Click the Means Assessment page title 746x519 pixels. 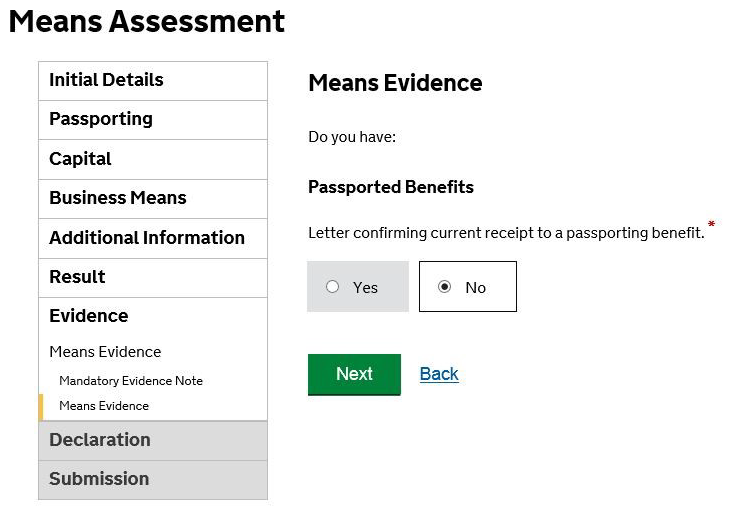coord(147,21)
